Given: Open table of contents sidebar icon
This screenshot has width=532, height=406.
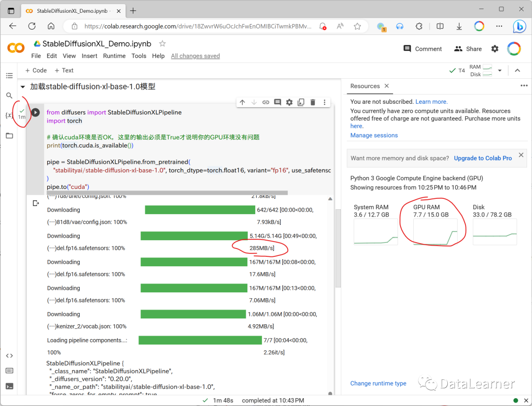Looking at the screenshot, I should (x=9, y=76).
